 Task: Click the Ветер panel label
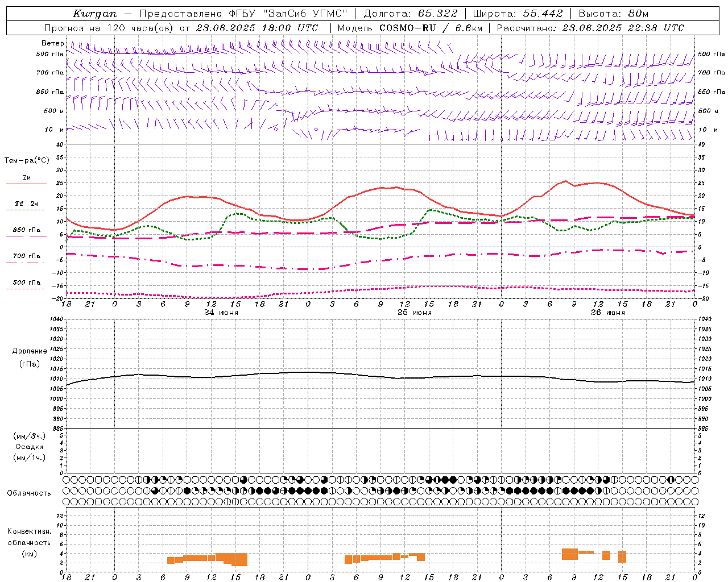click(x=52, y=43)
